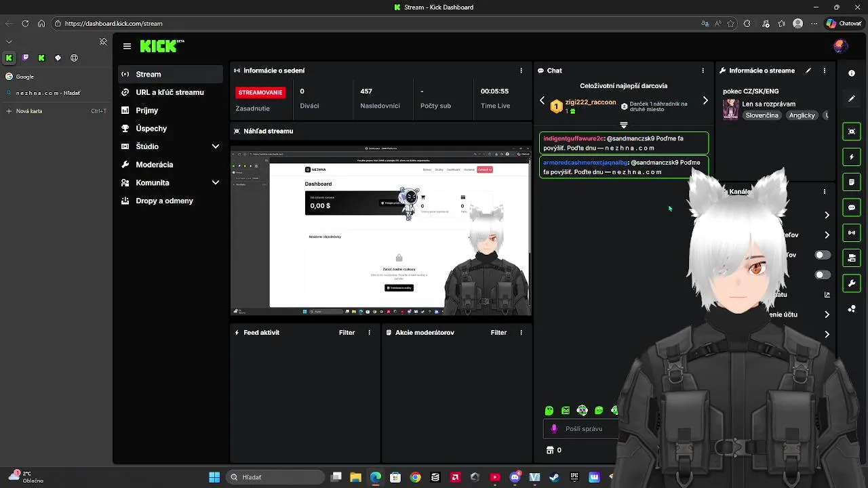Click the Anglicky language tag
Screen dimensions: 868x488
802,115
